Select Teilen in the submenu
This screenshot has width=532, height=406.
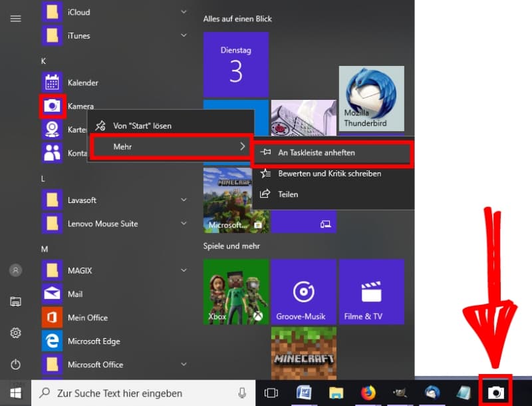(x=333, y=194)
